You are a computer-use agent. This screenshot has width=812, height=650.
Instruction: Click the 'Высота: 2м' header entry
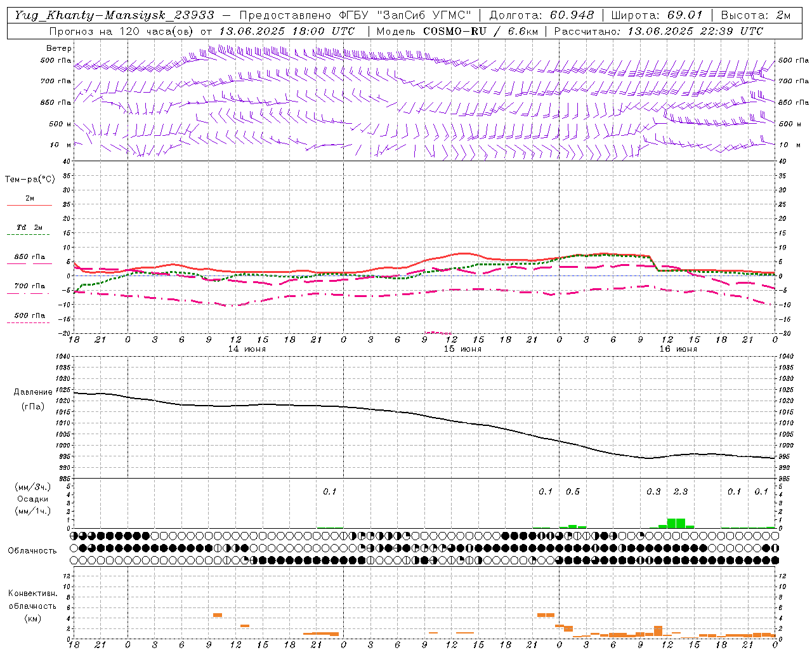click(756, 15)
